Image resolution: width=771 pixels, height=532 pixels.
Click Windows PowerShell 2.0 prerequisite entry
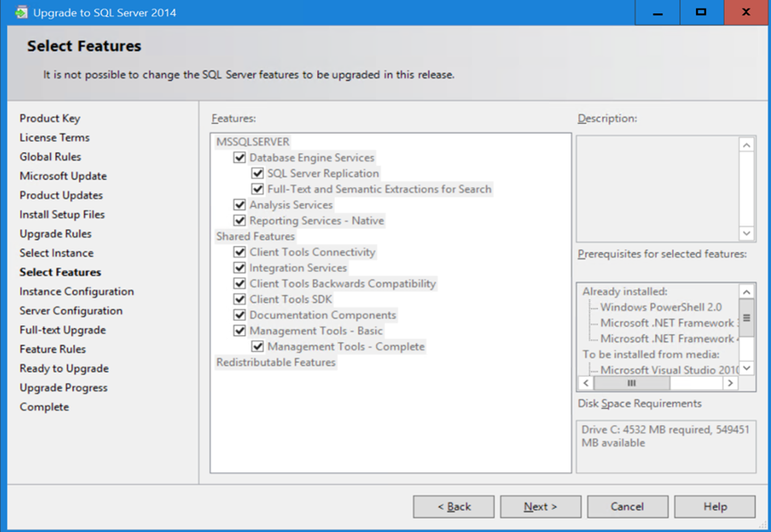coord(660,307)
